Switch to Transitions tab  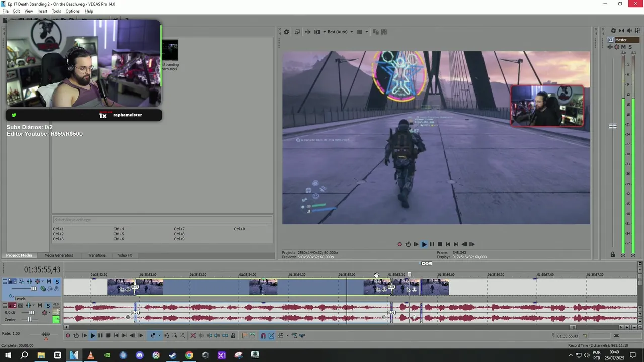pyautogui.click(x=97, y=255)
